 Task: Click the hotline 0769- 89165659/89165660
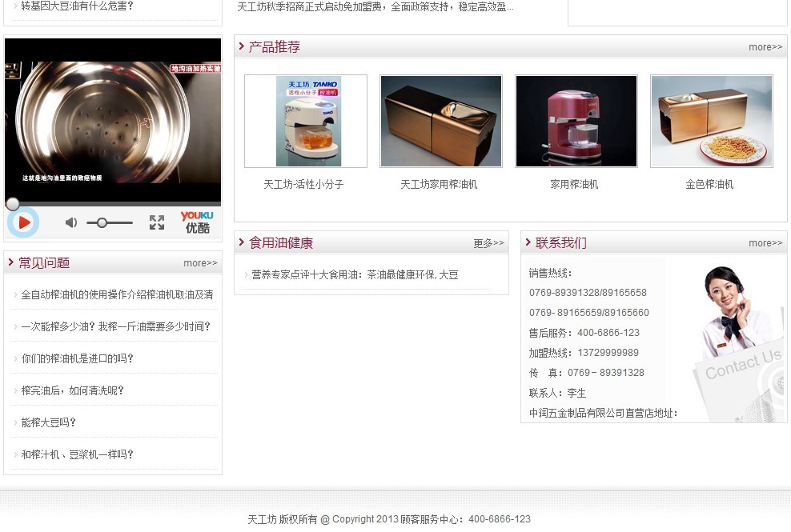tap(589, 313)
